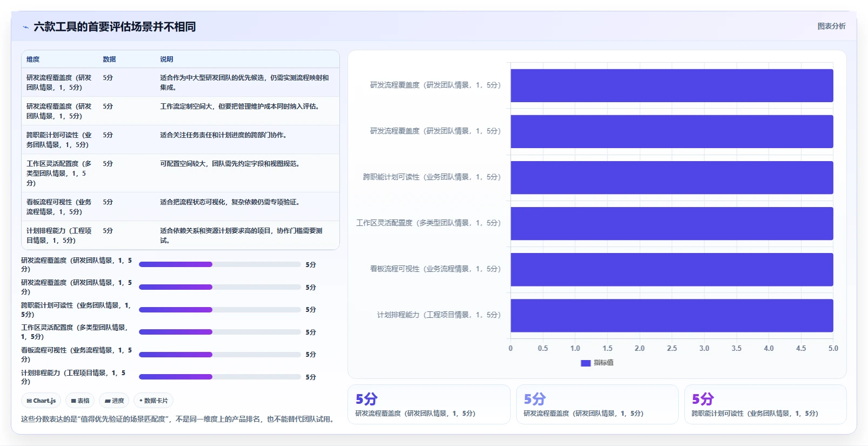Viewport: 868px width, 446px height.
Task: Click the chart bar for 看板流程可视性
Action: [672, 269]
